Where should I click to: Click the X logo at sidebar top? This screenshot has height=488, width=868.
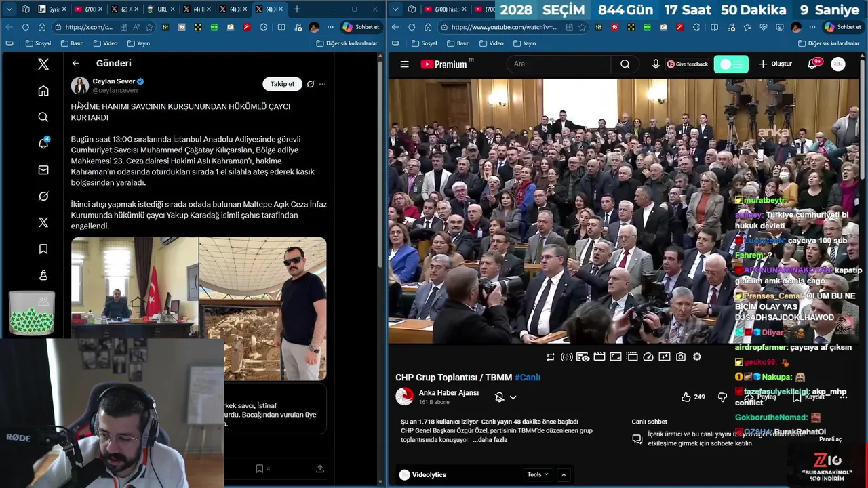pos(43,64)
